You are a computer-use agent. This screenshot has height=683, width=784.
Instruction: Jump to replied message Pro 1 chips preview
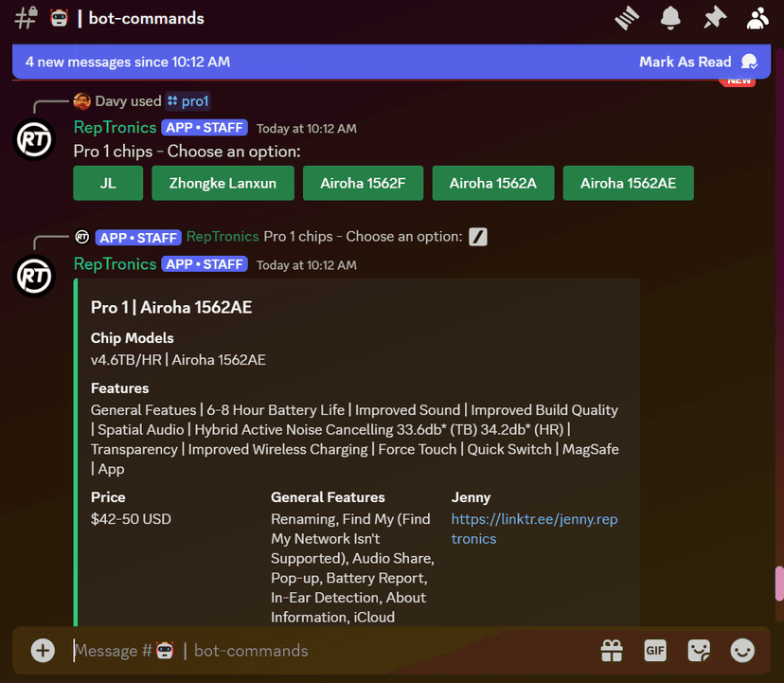pyautogui.click(x=363, y=237)
